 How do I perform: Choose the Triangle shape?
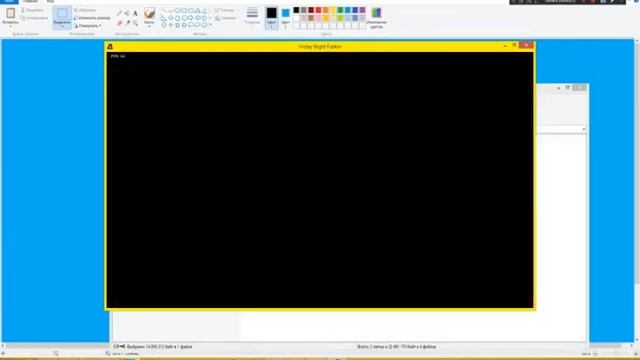(x=204, y=10)
